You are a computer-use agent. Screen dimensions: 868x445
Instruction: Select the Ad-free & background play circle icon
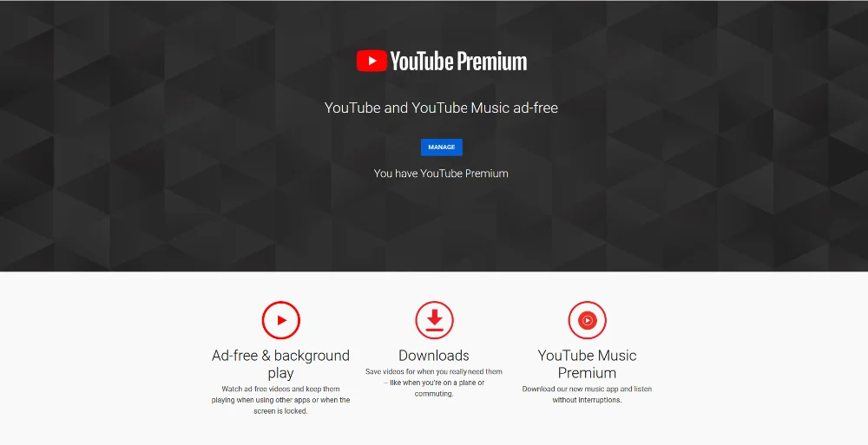click(x=281, y=320)
